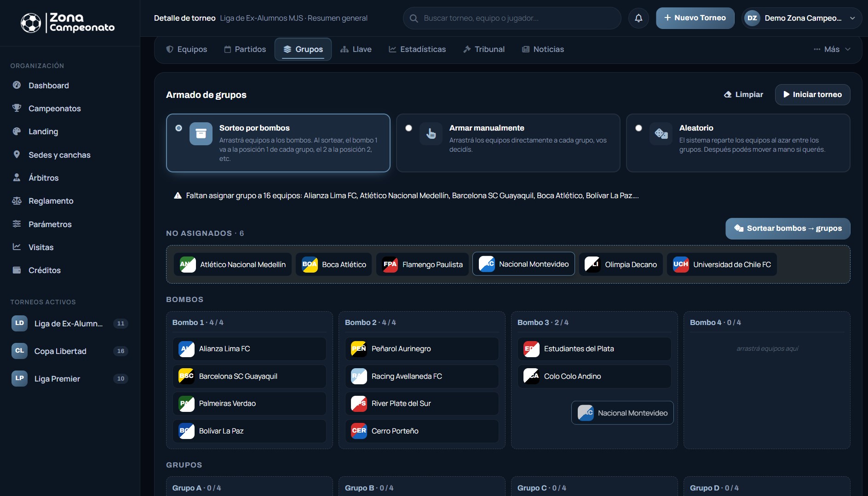
Task: Open the Grupos tab
Action: (x=303, y=49)
